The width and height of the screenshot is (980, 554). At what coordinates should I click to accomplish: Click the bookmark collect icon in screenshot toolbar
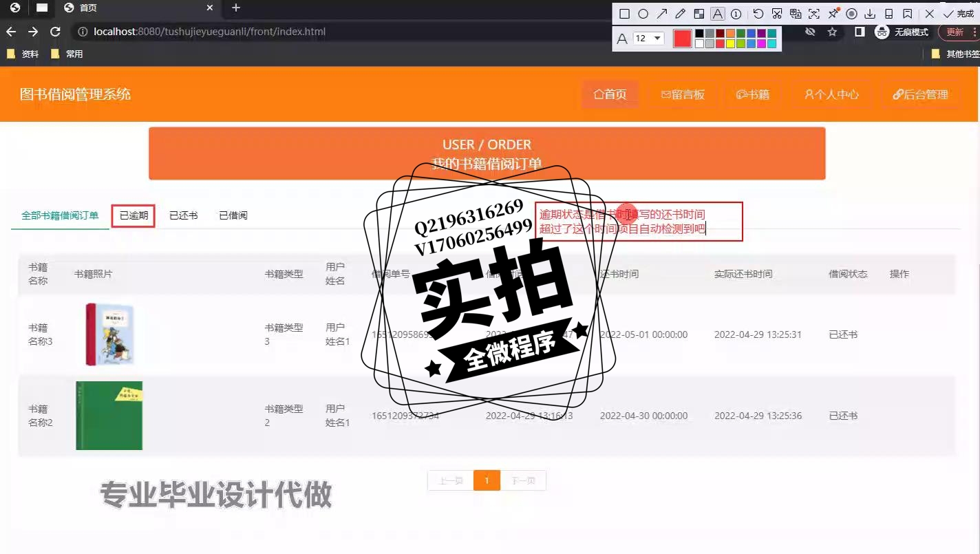coord(907,14)
